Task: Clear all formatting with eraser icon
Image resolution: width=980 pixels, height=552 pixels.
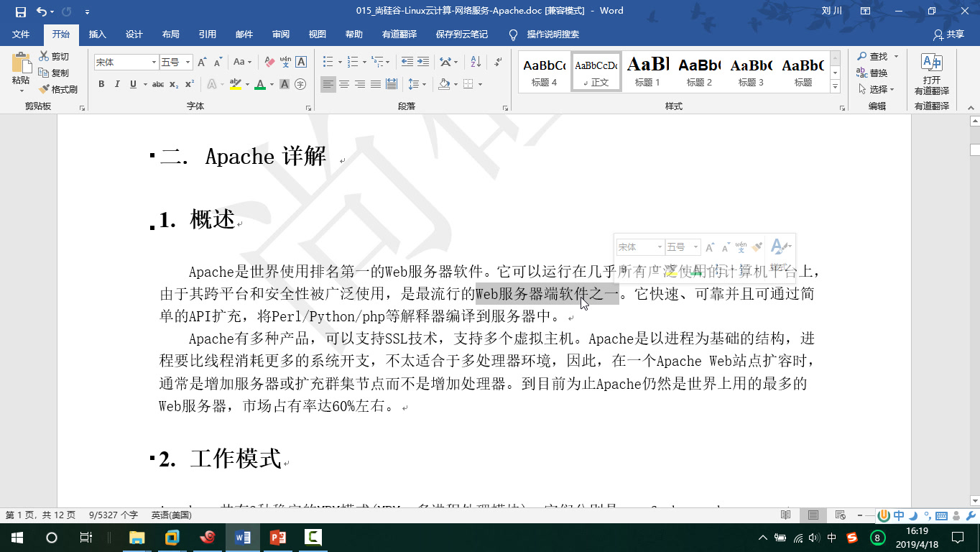Action: click(x=269, y=63)
